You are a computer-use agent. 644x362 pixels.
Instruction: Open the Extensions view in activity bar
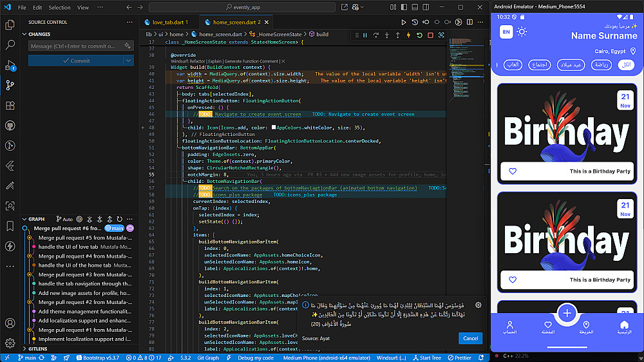click(10, 105)
